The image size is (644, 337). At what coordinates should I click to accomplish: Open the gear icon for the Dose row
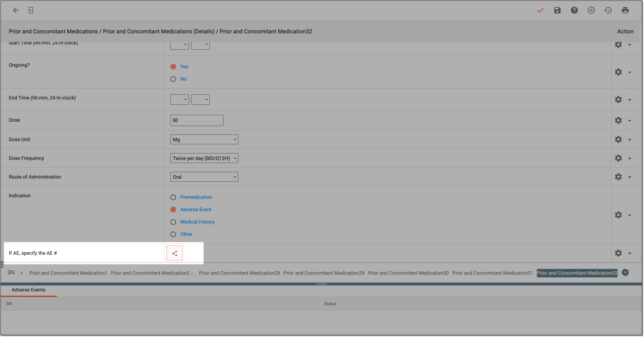tap(618, 120)
